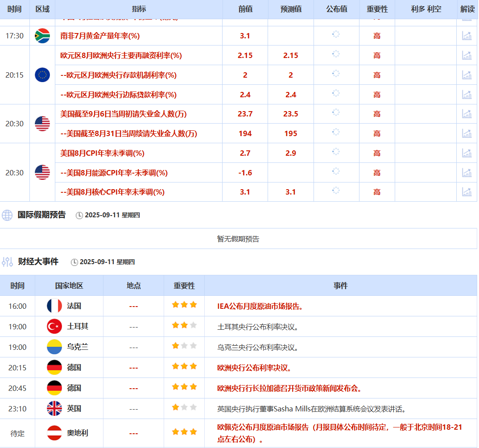Click the 待定 time cell
Viewport: 479px width, 448px height.
coord(17,433)
